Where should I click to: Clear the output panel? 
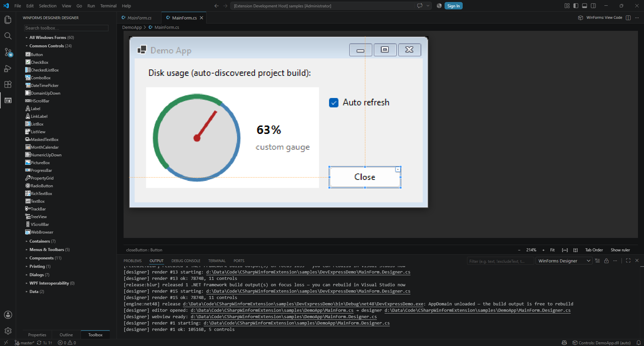click(597, 261)
